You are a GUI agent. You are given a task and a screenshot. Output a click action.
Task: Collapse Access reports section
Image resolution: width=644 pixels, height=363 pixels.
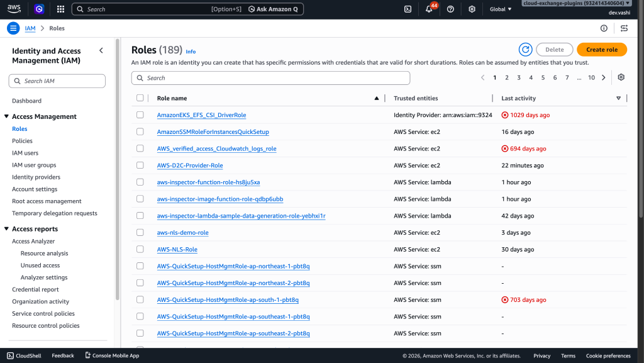pos(6,229)
